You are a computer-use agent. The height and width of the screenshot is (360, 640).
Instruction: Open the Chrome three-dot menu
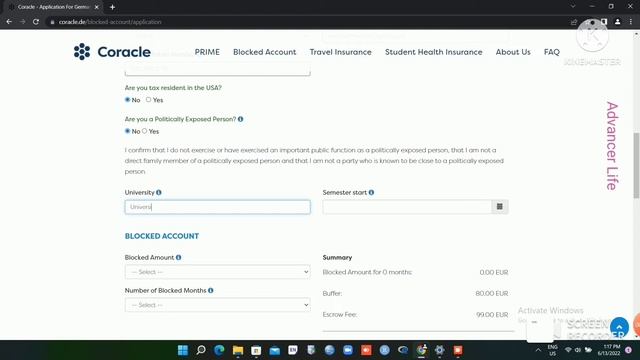click(631, 22)
